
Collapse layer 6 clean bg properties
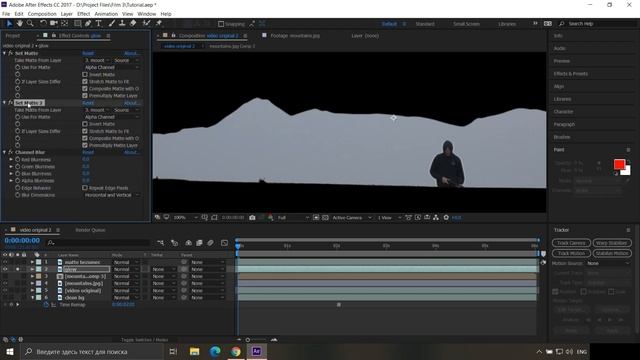[32, 298]
